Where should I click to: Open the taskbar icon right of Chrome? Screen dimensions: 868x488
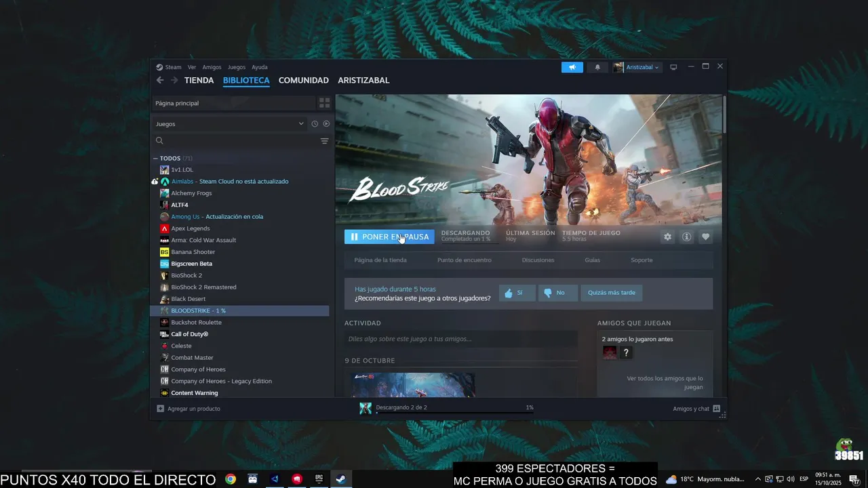tap(253, 479)
